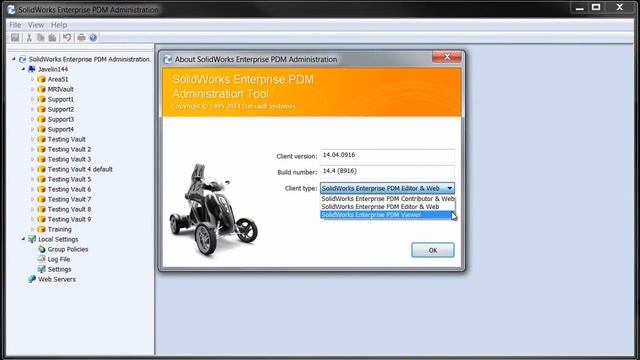This screenshot has height=360, width=640.
Task: Expand the Testing Vault 4 default node
Action: [33, 169]
